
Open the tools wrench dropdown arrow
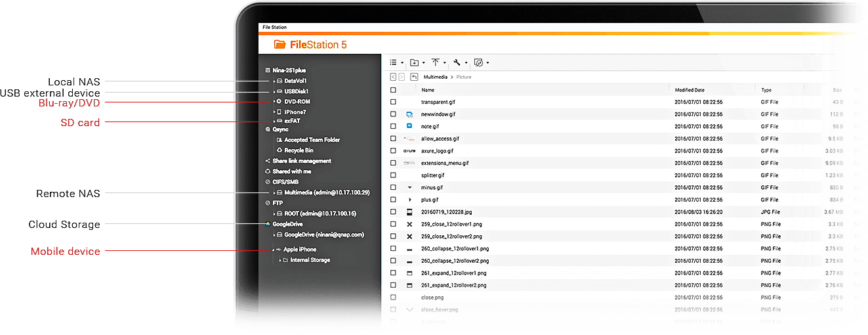pos(466,63)
